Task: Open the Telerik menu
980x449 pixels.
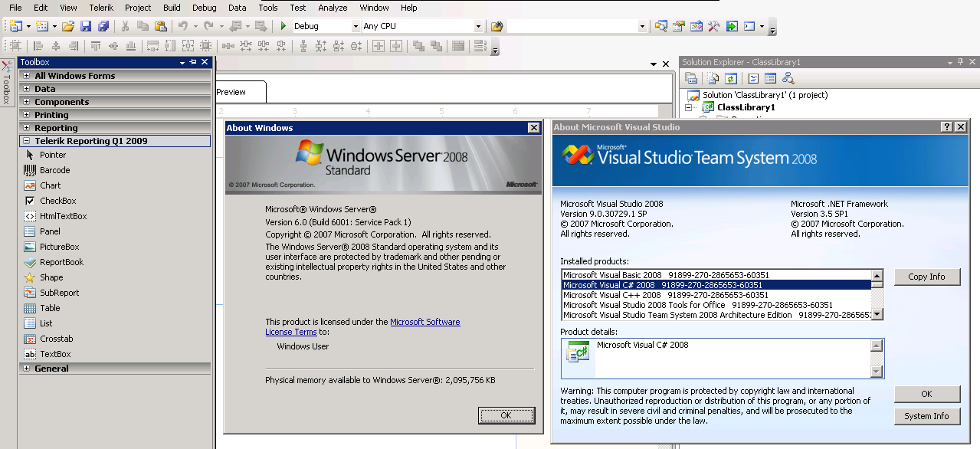Action: [101, 8]
